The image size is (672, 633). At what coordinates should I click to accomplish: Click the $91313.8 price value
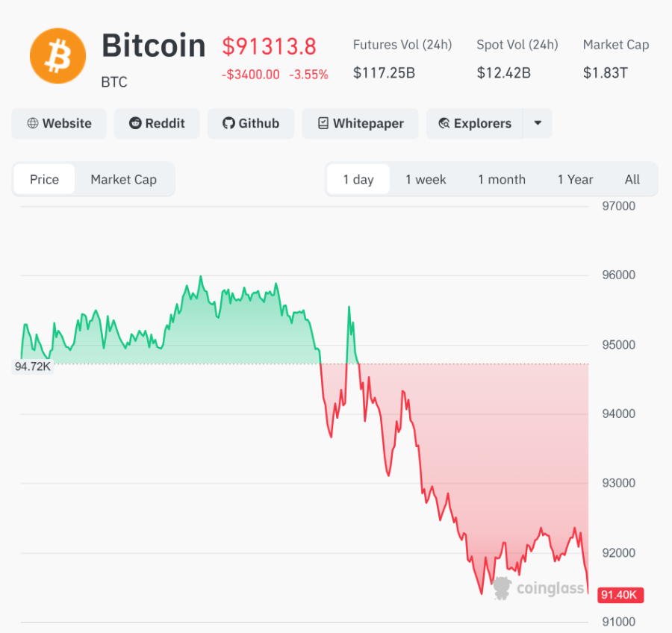coord(269,46)
